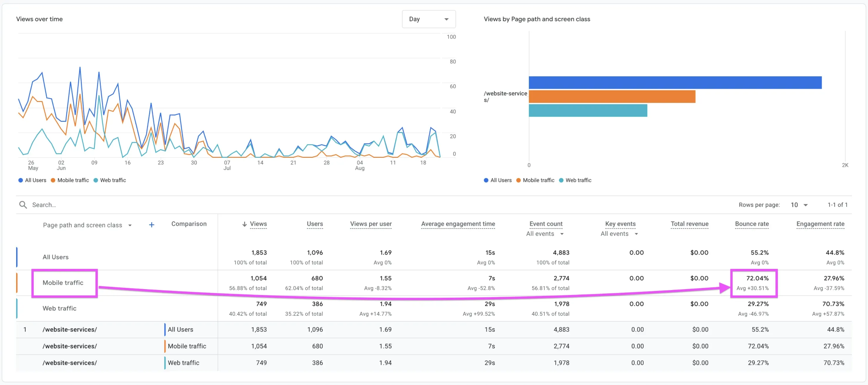Screen dimensions: 868x385
Task: Click into the Search field
Action: click(x=371, y=205)
